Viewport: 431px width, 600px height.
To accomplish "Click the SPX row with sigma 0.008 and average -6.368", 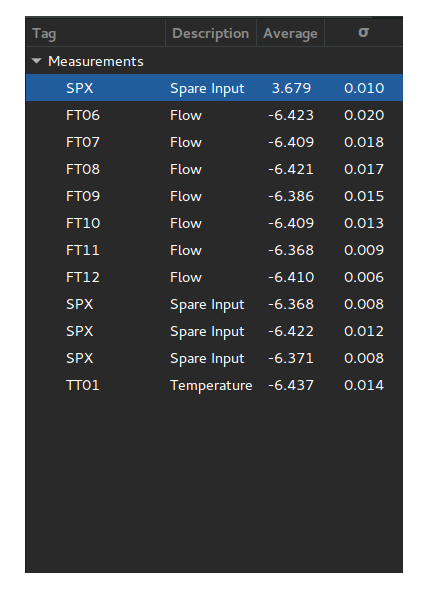I will pos(214,304).
